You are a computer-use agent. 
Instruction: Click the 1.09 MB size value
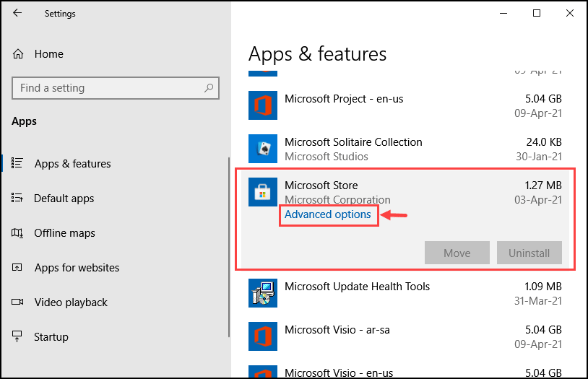[543, 287]
